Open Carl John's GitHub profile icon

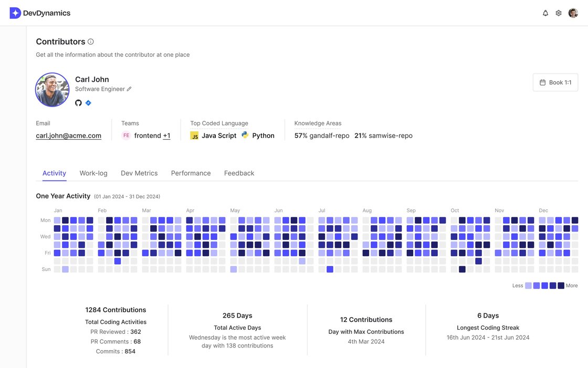tap(78, 103)
